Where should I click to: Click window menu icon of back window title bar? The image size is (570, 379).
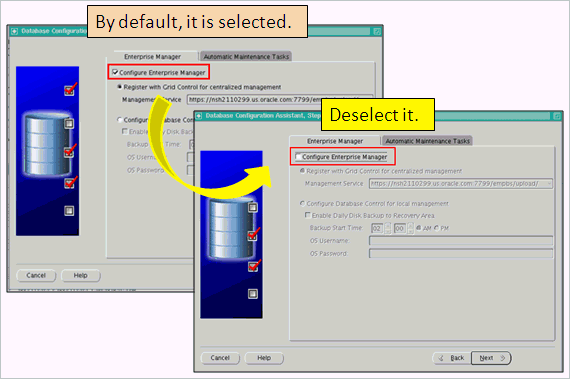point(14,31)
